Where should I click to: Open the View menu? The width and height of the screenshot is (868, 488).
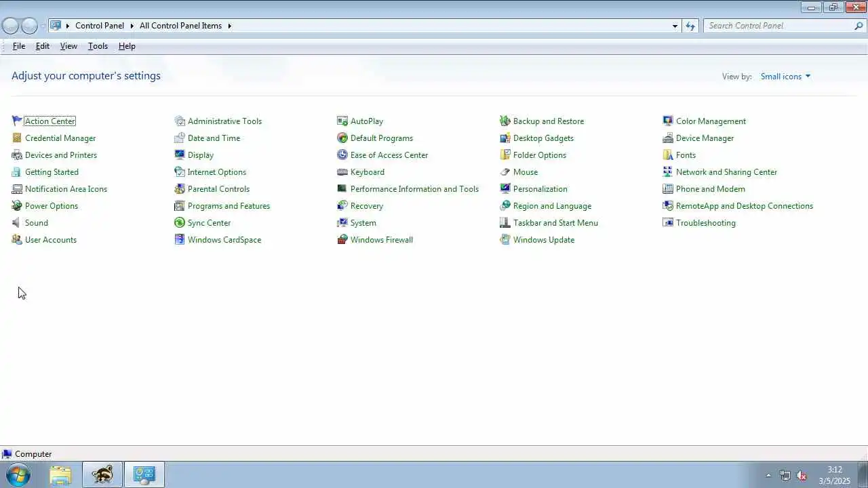pos(68,46)
